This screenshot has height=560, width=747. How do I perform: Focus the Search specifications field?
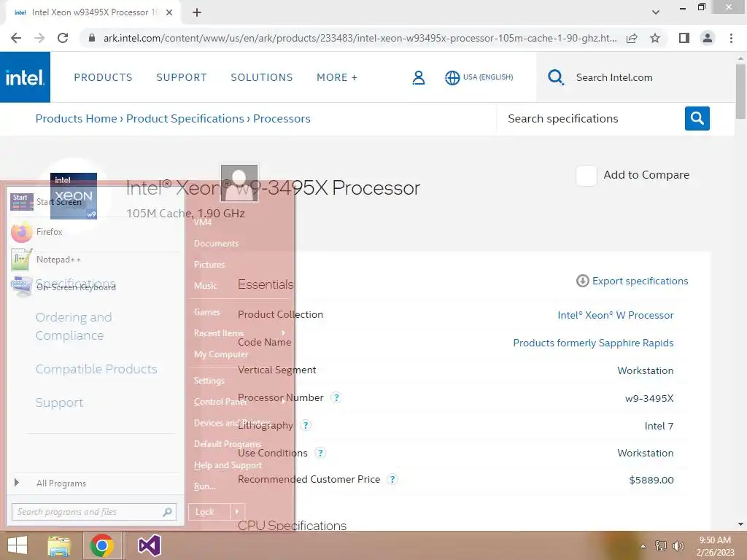[x=591, y=119]
